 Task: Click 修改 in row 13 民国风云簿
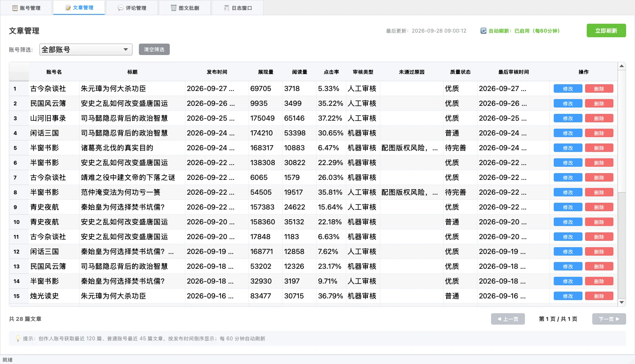click(x=568, y=267)
